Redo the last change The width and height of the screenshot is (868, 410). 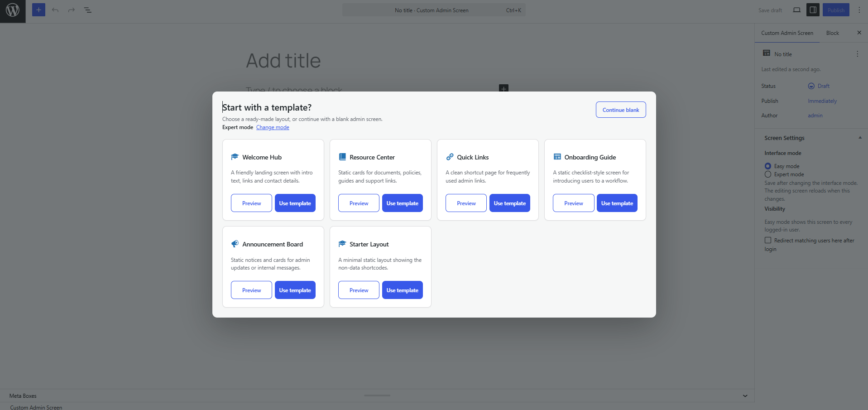coord(72,10)
